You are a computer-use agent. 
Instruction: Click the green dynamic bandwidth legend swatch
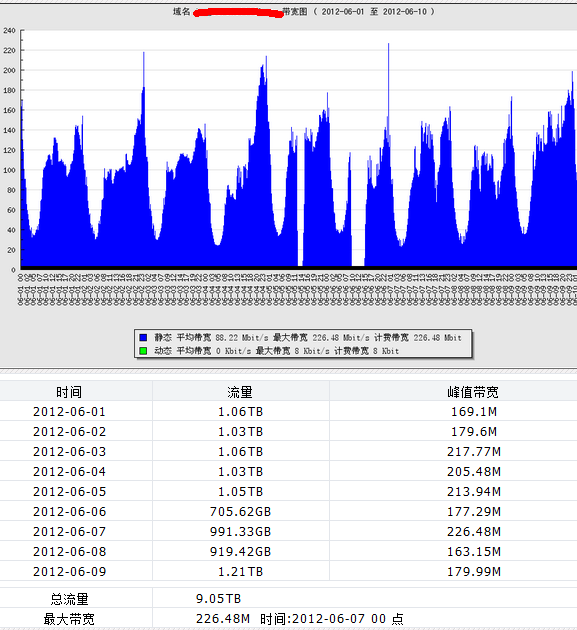coord(143,351)
